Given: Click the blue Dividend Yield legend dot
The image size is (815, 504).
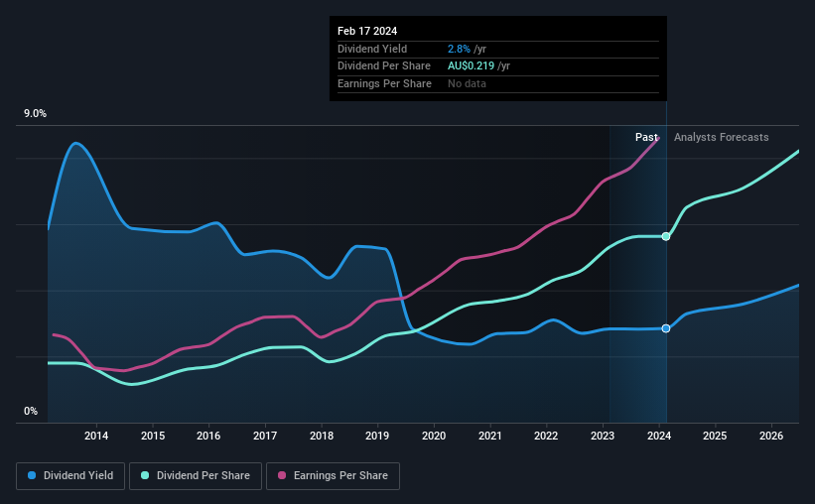Looking at the screenshot, I should point(32,475).
